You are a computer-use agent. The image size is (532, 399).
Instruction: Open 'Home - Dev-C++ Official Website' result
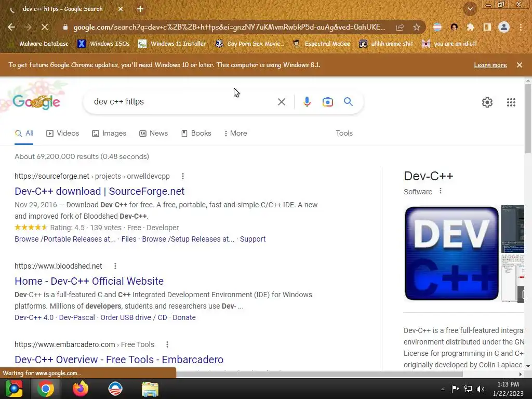click(89, 281)
